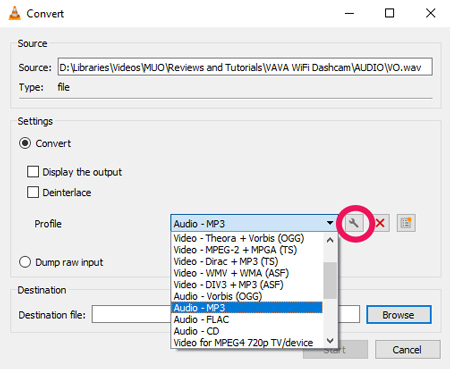Enable Display the output checkbox
This screenshot has height=369, width=450.
[33, 172]
